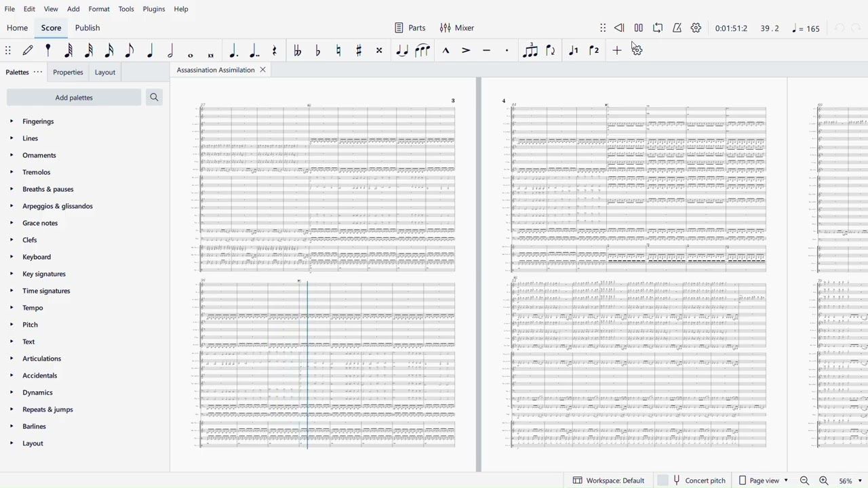Open the View menu
The width and height of the screenshot is (868, 488).
coord(51,9)
